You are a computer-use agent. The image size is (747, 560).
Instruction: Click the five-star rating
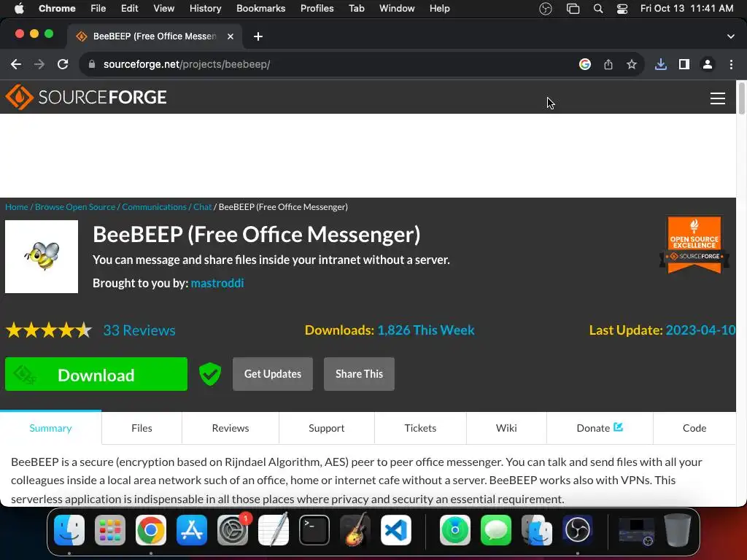pos(49,330)
